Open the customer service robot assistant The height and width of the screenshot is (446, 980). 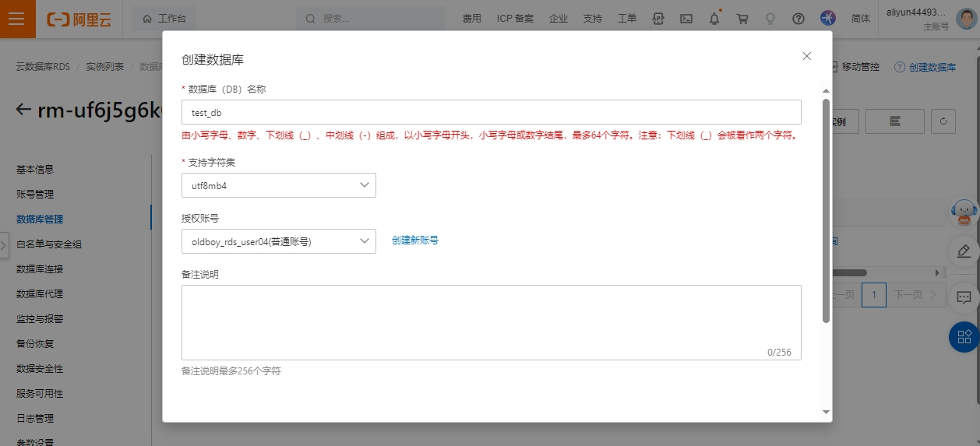[964, 212]
